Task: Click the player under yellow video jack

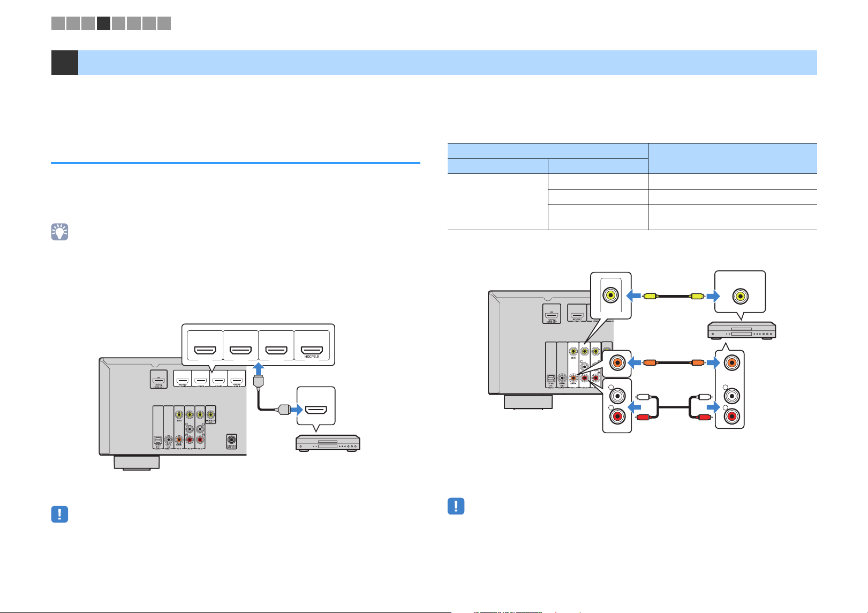Action: [742, 331]
